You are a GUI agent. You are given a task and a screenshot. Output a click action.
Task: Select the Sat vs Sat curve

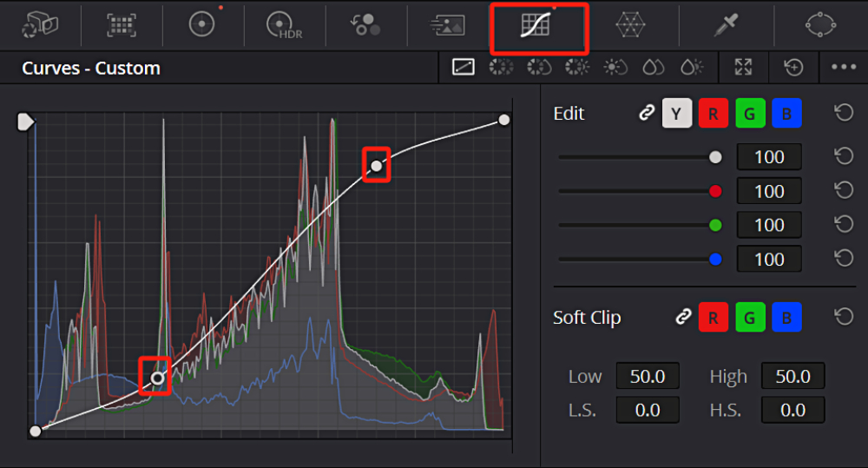(654, 67)
